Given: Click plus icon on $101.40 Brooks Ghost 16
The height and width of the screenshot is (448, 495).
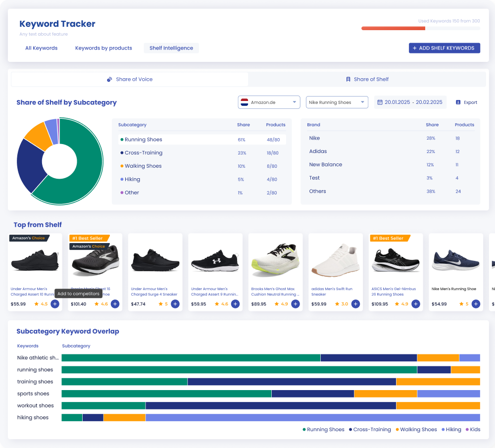Looking at the screenshot, I should click(115, 304).
